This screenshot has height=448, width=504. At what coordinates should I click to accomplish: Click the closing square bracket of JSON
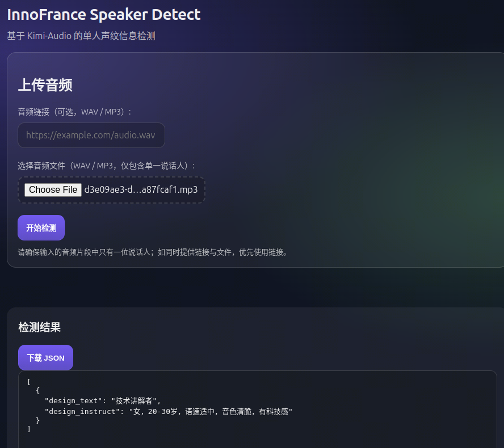click(x=29, y=429)
